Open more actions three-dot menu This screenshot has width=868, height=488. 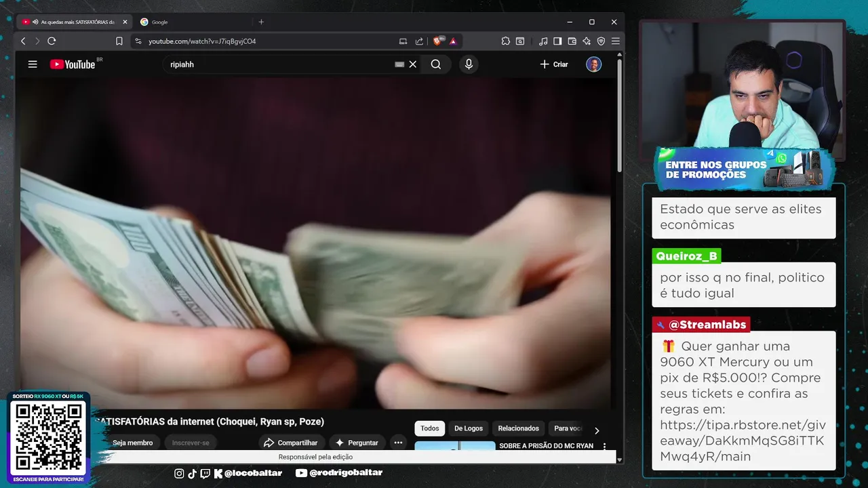(x=398, y=443)
